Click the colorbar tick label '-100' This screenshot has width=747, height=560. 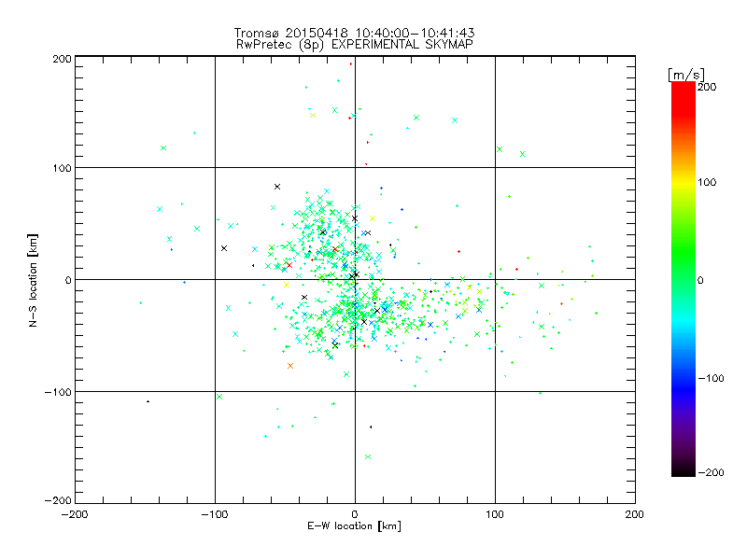tap(711, 378)
